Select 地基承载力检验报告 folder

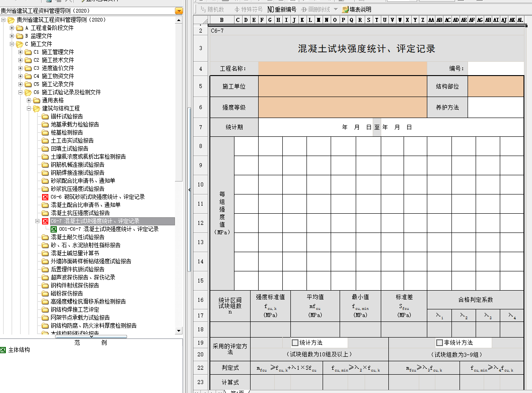(x=75, y=124)
